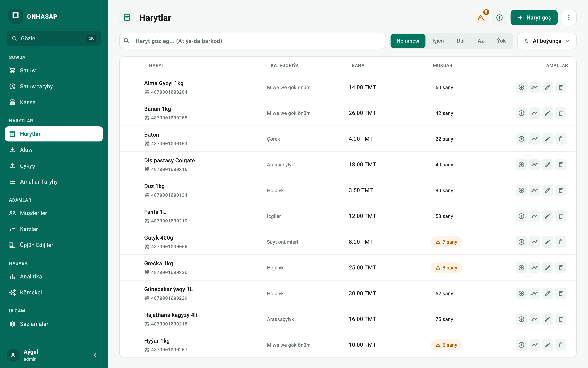Open Sazlamalar settings

point(54,324)
